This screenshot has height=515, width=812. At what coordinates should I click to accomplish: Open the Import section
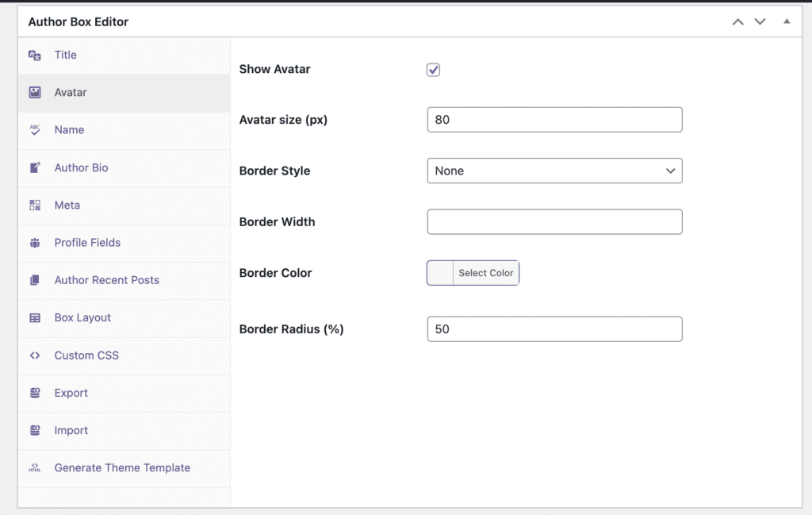pos(71,430)
